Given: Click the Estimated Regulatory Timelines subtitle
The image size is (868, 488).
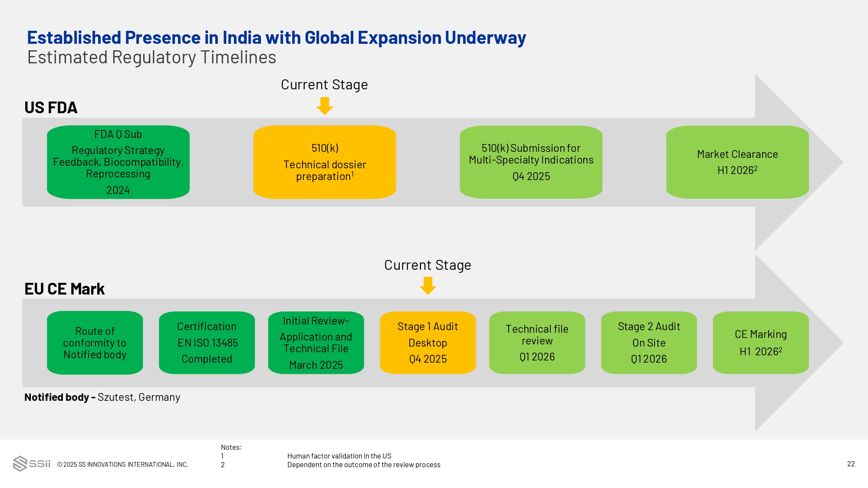Looking at the screenshot, I should [151, 57].
